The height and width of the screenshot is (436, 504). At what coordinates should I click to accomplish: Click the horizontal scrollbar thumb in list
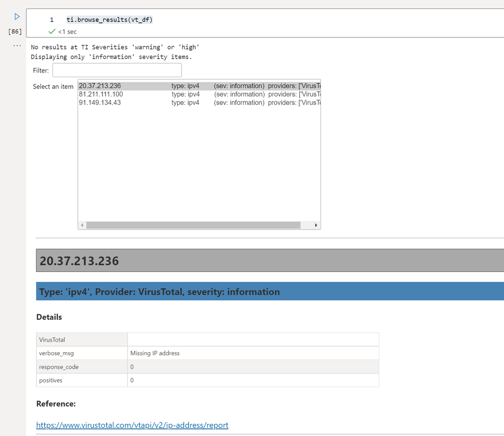(193, 225)
